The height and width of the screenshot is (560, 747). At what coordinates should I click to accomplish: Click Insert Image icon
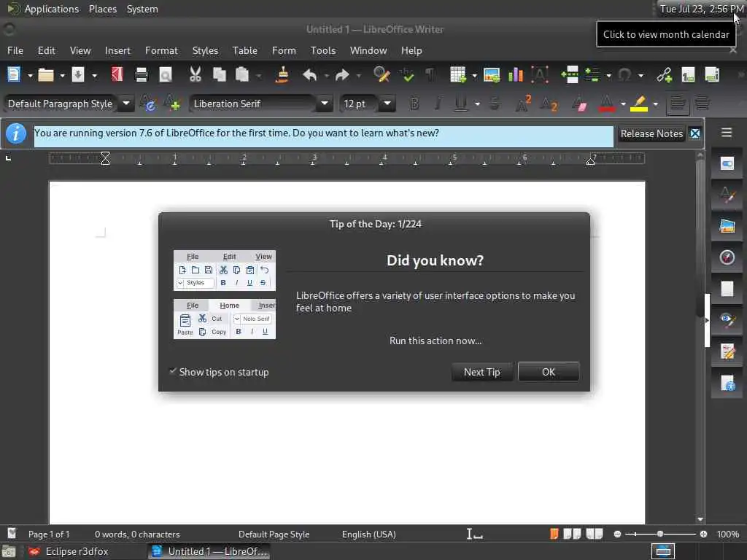click(x=491, y=75)
